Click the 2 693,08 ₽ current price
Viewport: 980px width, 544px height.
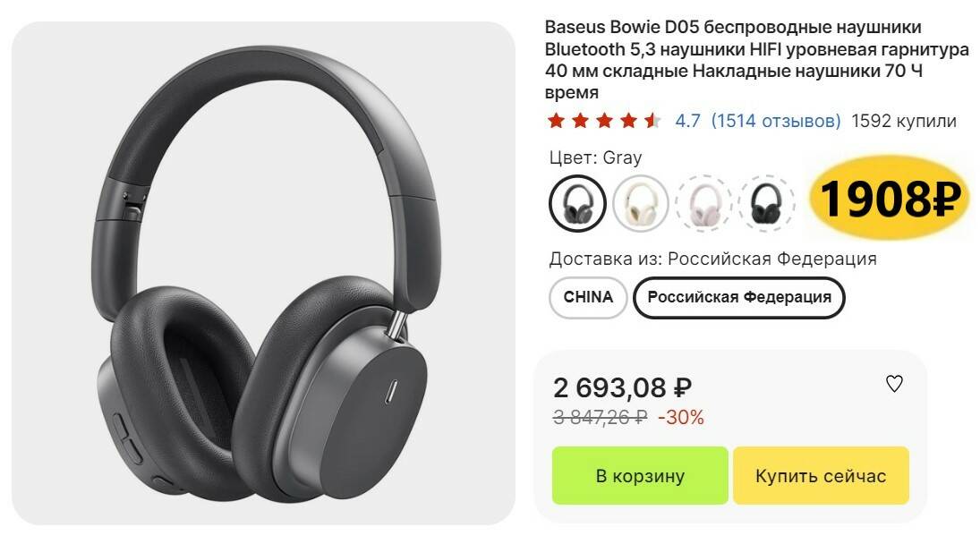click(623, 387)
